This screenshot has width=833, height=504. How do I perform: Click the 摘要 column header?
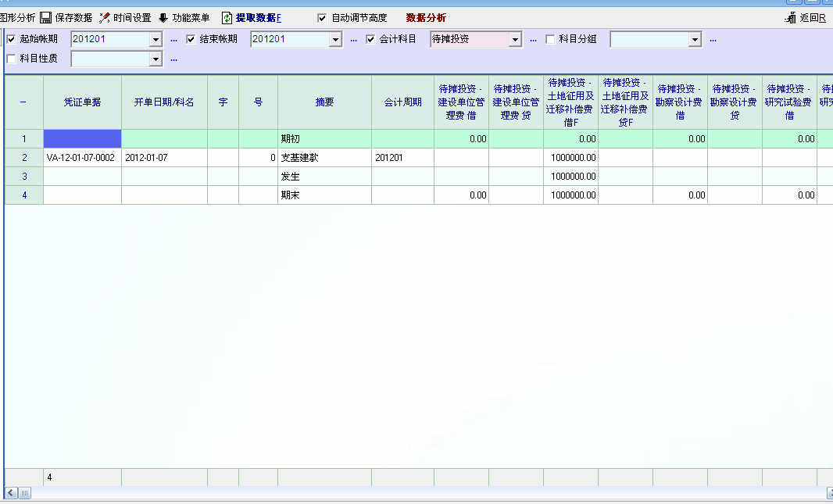(324, 102)
